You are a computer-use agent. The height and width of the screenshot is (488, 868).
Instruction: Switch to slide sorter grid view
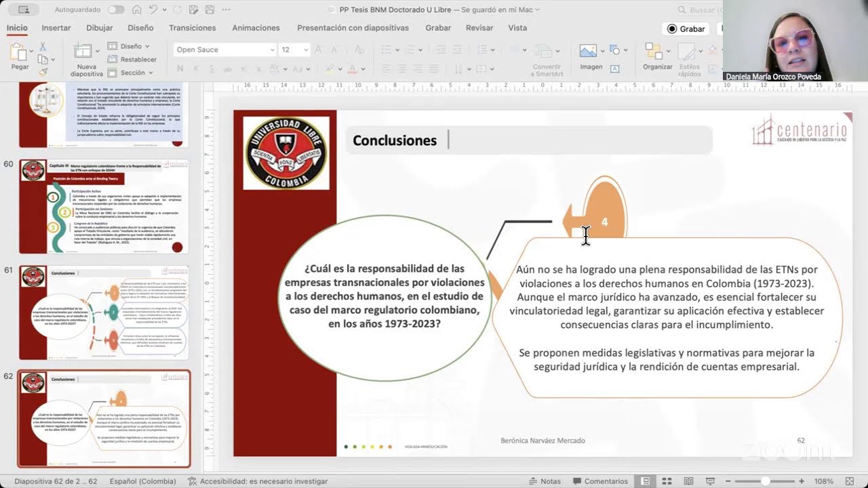pos(667,481)
